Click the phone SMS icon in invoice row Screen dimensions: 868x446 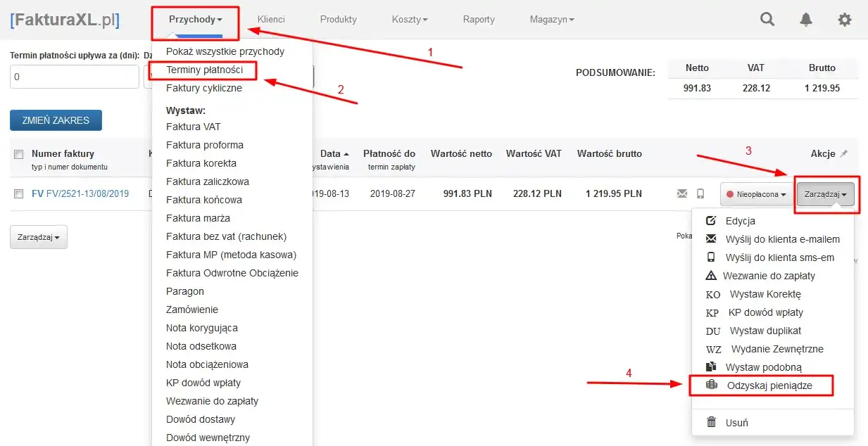[700, 193]
